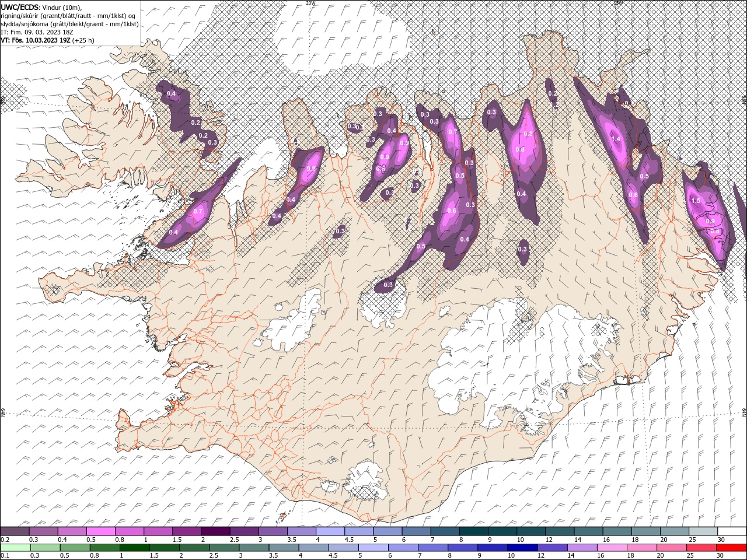The height and width of the screenshot is (560, 747).
Task: Click the 1.5 snowfall label on the east coast band
Action: pyautogui.click(x=695, y=201)
